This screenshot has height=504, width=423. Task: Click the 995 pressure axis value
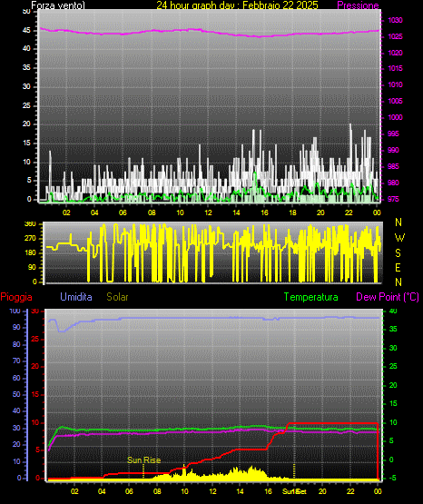point(393,133)
